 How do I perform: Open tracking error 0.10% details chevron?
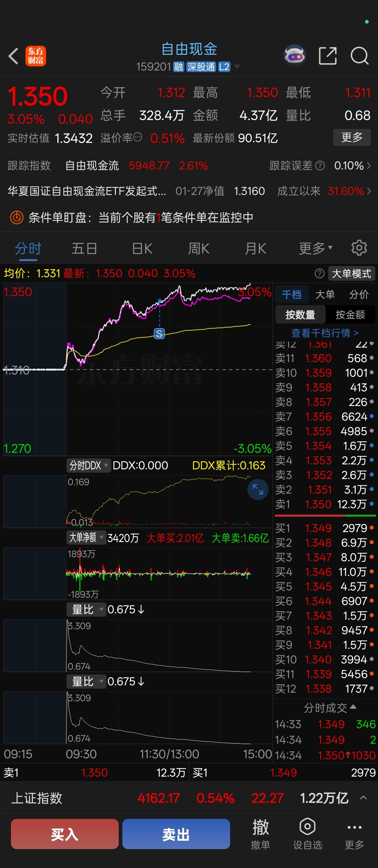pyautogui.click(x=369, y=166)
